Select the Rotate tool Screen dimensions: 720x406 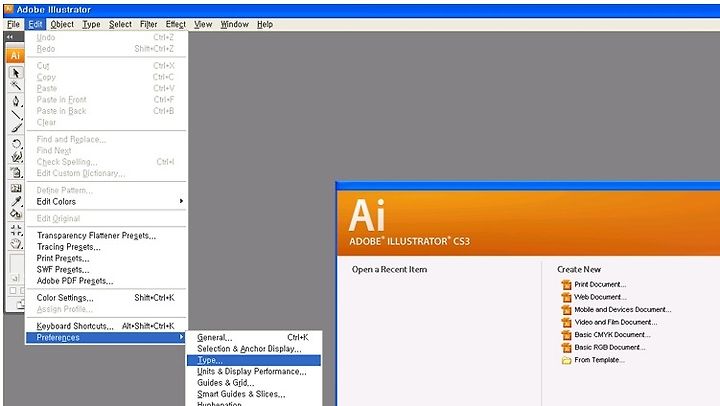tap(16, 143)
